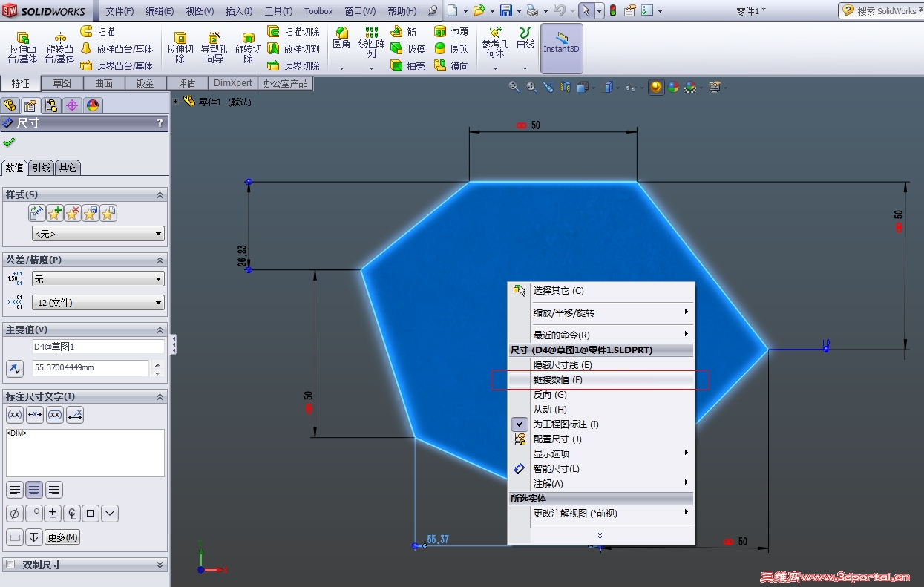The width and height of the screenshot is (924, 587).
Task: Select the Dome (圆顶) feature
Action: [x=451, y=49]
